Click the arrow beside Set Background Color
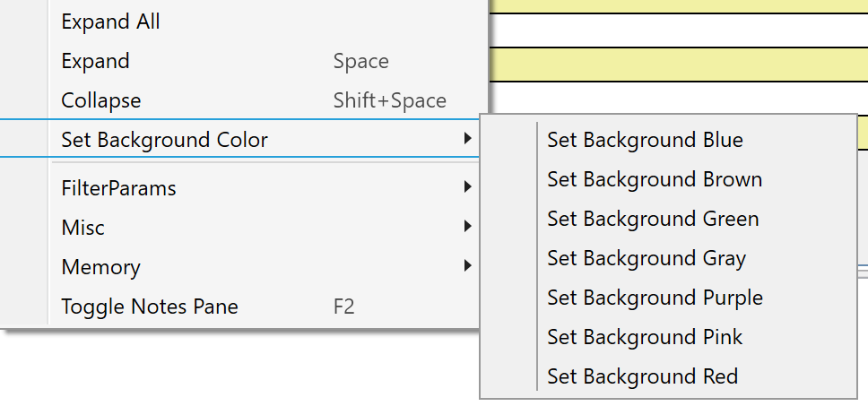The image size is (868, 406). point(467,139)
